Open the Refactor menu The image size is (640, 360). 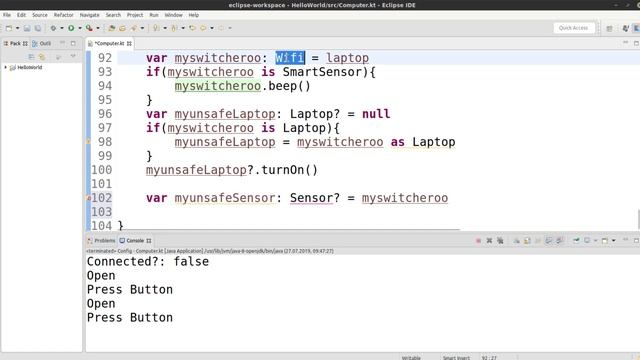(x=64, y=15)
